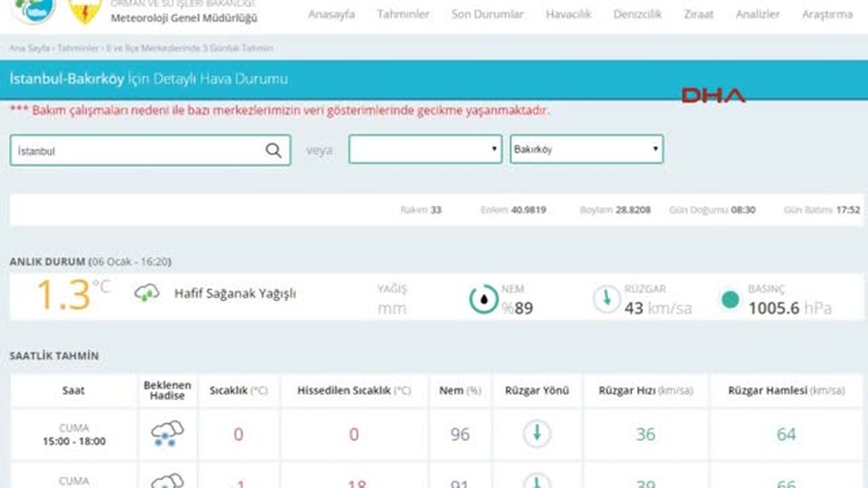This screenshot has width=868, height=488.
Task: Click the Rüzgar Yönü column header
Action: point(537,390)
